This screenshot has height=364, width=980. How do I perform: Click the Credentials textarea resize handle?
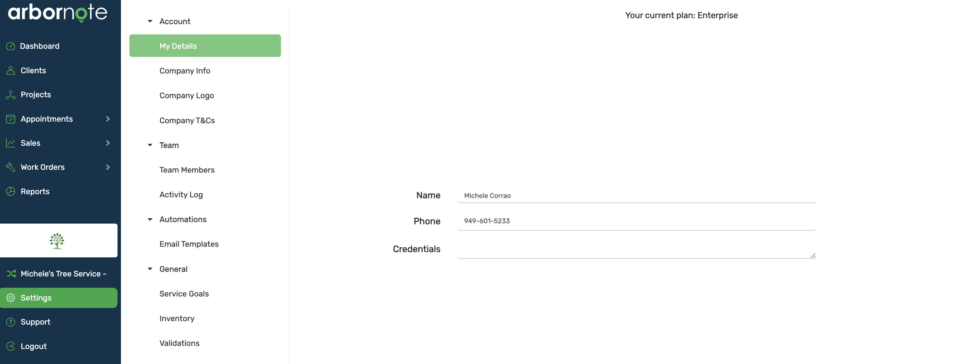tap(812, 255)
